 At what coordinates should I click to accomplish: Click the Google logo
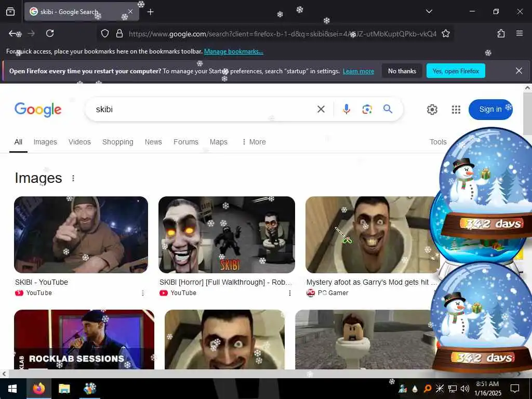[x=38, y=110]
